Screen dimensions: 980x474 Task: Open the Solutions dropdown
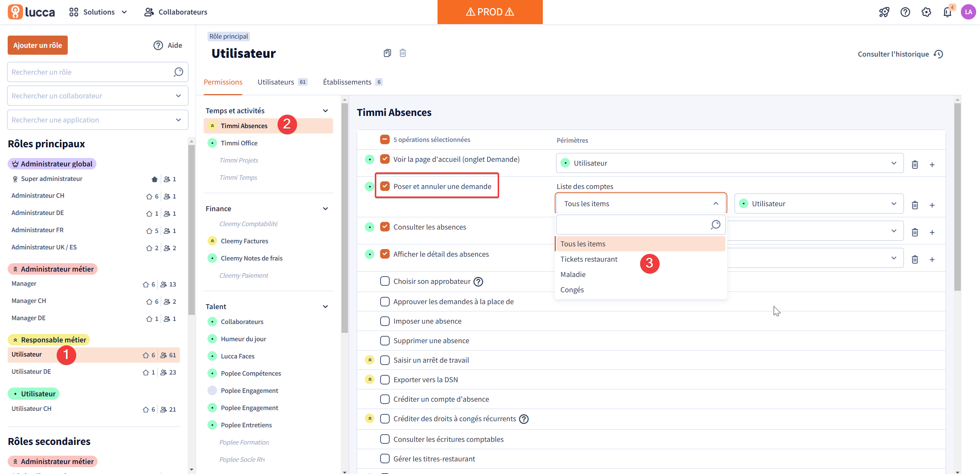[x=98, y=12]
